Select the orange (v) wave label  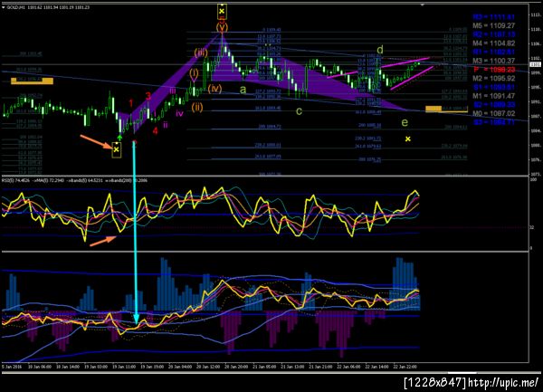click(x=222, y=26)
